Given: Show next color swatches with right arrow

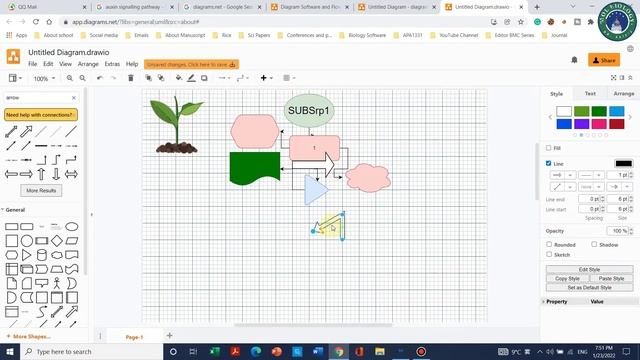Looking at the screenshot, I should (630, 117).
